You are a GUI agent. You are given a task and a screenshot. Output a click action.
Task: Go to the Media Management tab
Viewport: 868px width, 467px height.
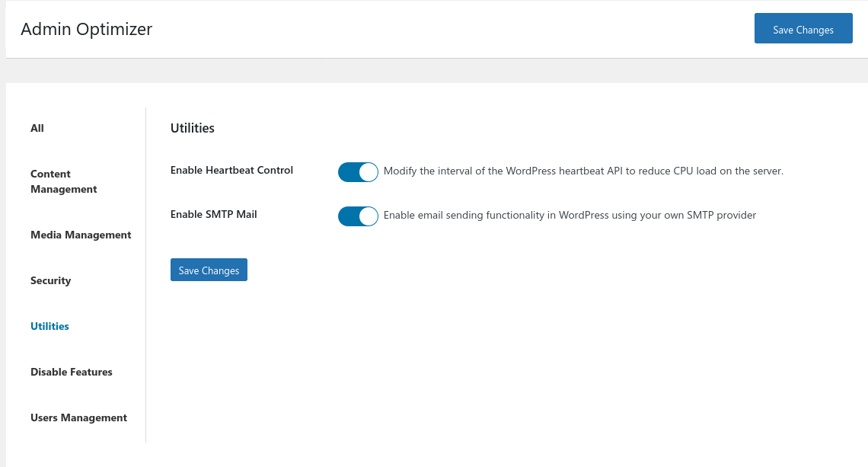click(x=81, y=235)
